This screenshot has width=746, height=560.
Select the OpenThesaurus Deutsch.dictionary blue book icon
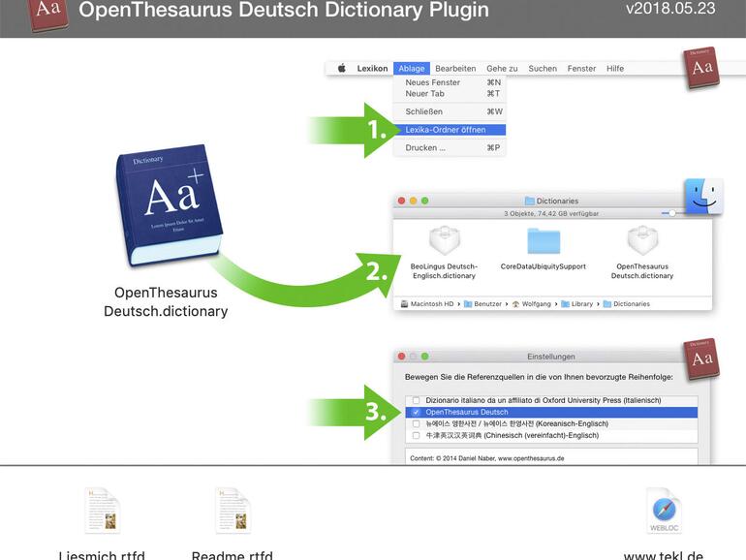tap(169, 204)
